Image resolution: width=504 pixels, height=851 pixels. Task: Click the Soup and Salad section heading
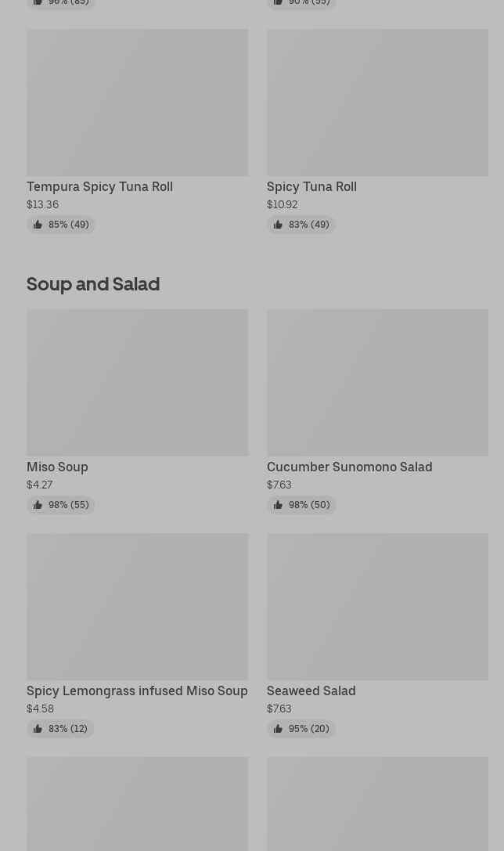[x=93, y=284]
